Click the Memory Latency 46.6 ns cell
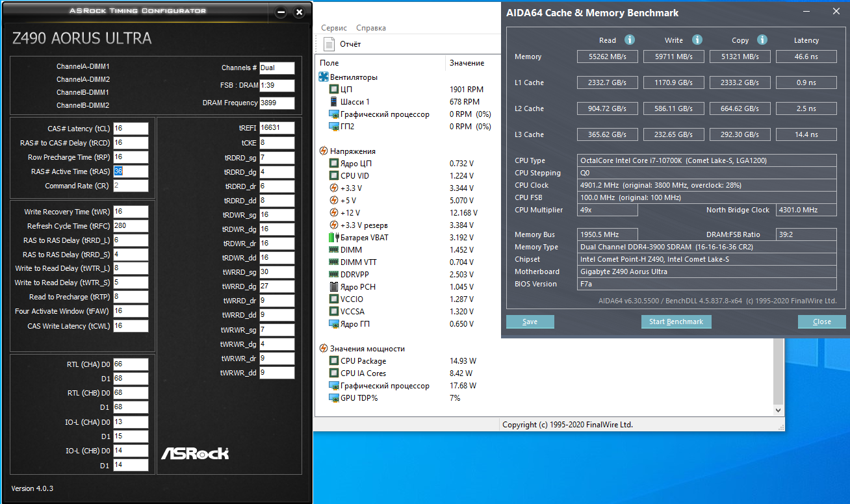This screenshot has height=504, width=850. (806, 57)
